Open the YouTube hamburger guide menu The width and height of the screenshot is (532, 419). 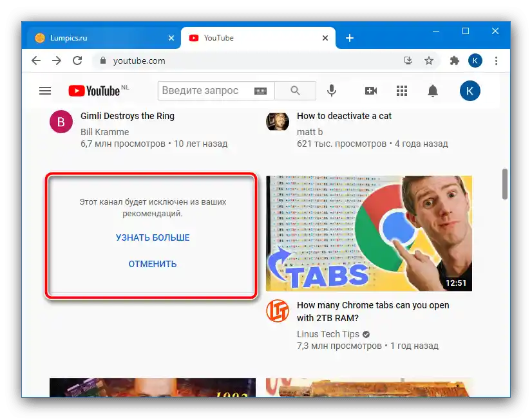[x=45, y=91]
